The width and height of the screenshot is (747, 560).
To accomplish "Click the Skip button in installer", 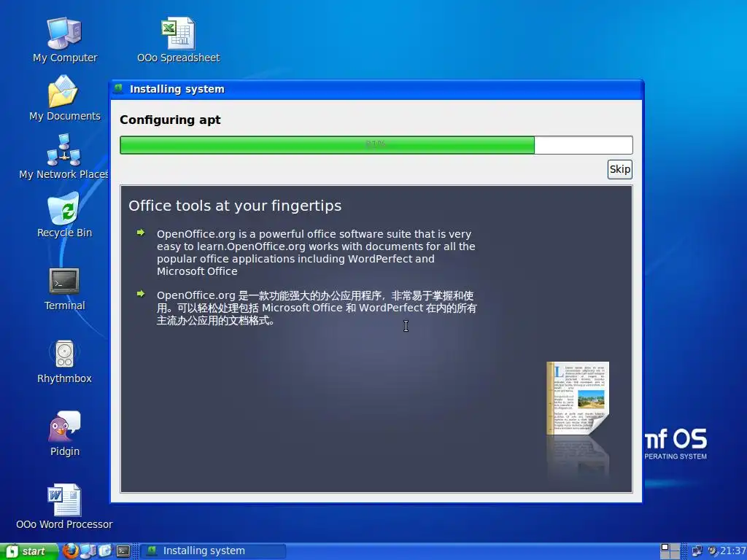I will (x=620, y=169).
